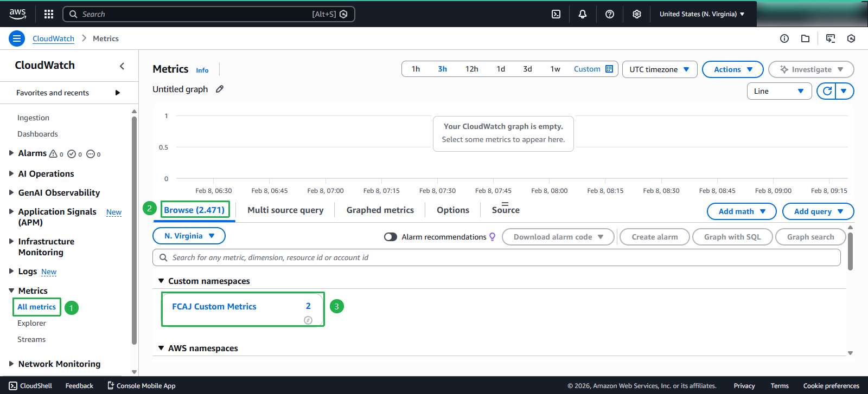Viewport: 868px width, 394px height.
Task: Select the 12h time range
Action: coord(472,69)
